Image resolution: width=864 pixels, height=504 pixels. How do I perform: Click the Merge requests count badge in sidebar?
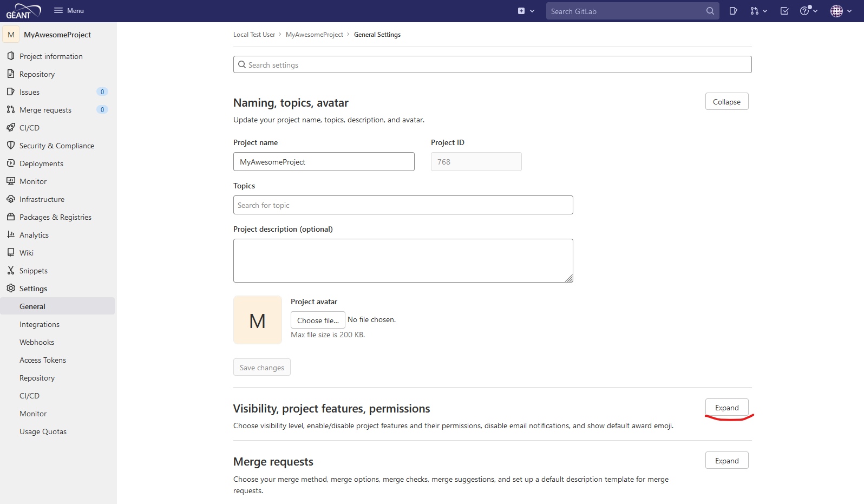pos(102,110)
